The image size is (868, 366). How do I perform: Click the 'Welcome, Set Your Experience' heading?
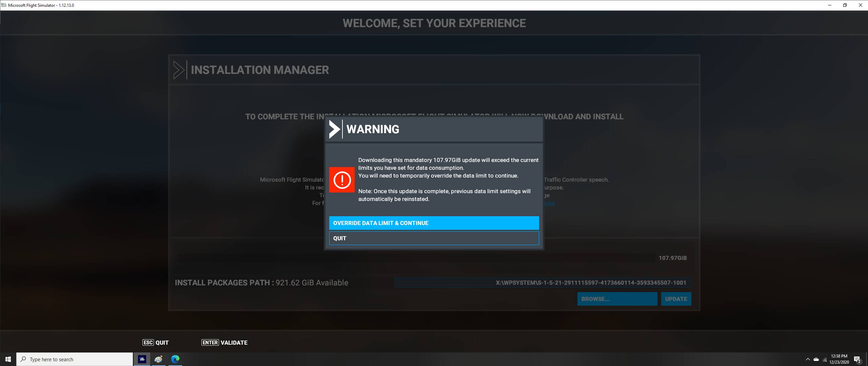[434, 23]
